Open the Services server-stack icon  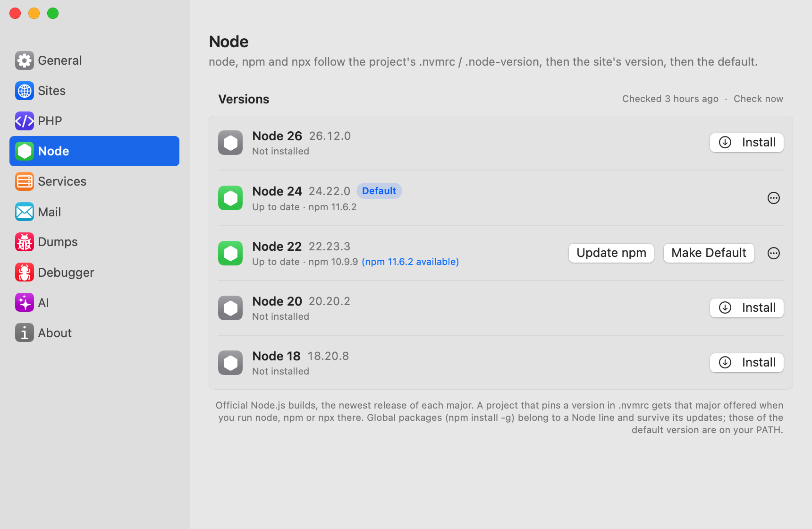tap(24, 181)
